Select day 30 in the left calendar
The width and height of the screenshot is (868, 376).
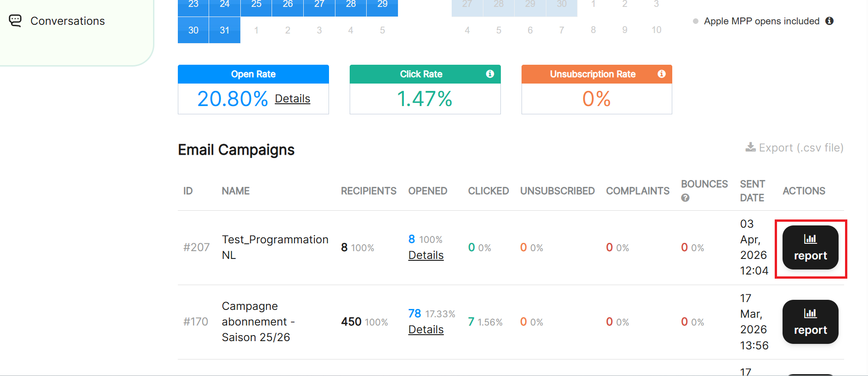(193, 30)
